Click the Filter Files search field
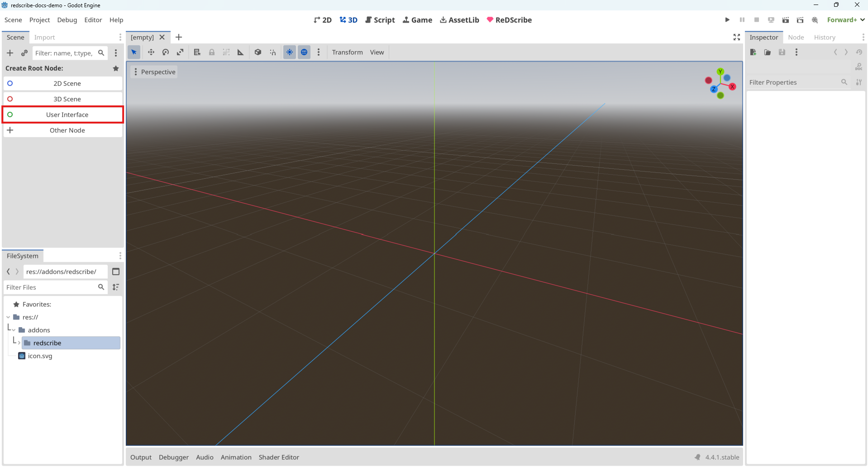Image resolution: width=868 pixels, height=467 pixels. 56,287
